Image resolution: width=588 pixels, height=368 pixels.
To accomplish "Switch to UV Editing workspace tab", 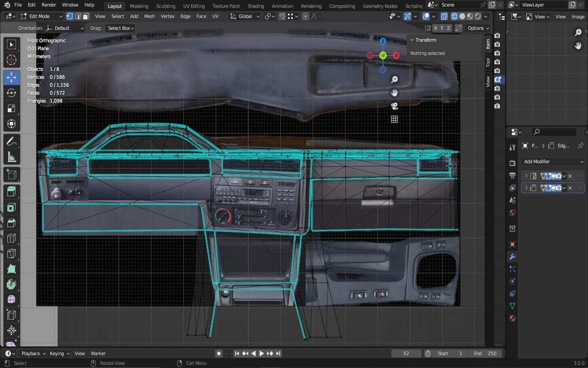I will click(194, 6).
